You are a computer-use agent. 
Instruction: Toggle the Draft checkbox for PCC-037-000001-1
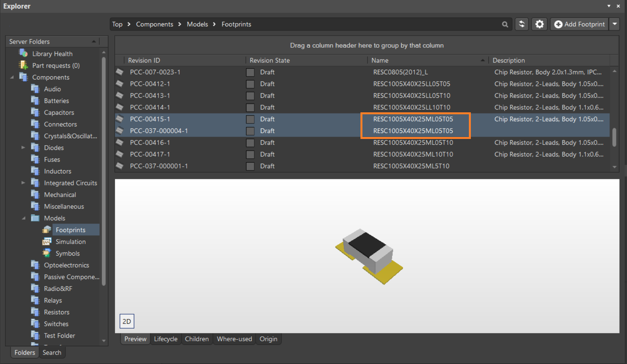pos(250,166)
